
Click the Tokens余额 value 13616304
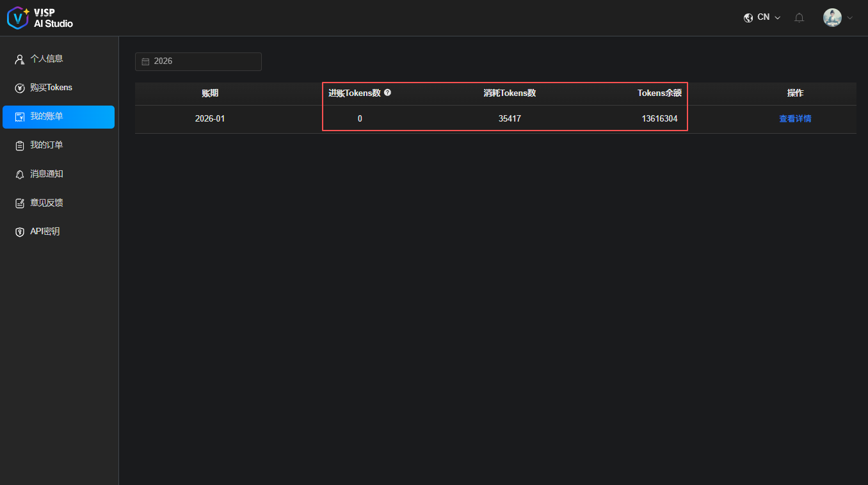tap(659, 119)
